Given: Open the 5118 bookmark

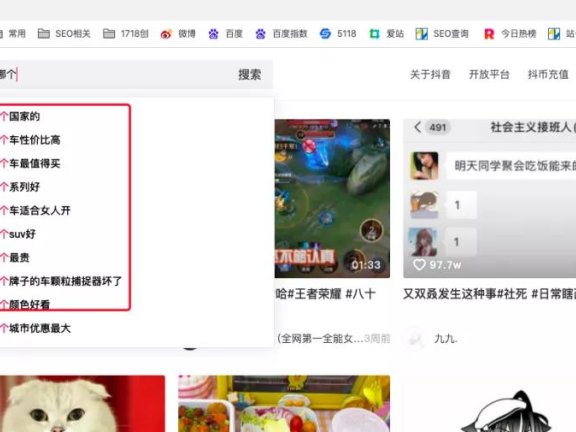Looking at the screenshot, I should (x=338, y=34).
